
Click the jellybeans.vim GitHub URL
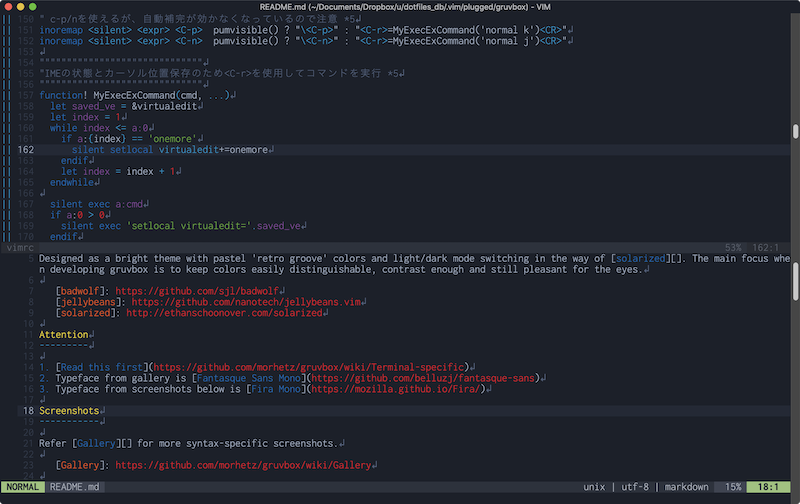pyautogui.click(x=246, y=302)
